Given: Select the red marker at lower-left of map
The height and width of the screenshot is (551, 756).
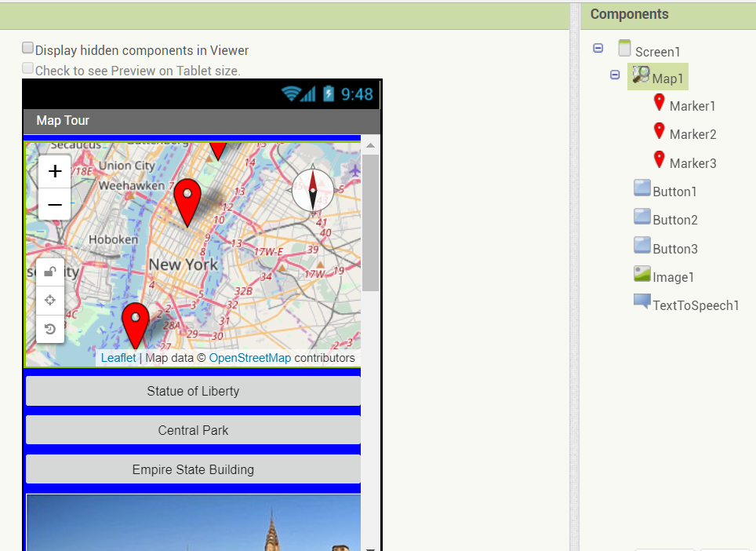Looking at the screenshot, I should [x=136, y=327].
